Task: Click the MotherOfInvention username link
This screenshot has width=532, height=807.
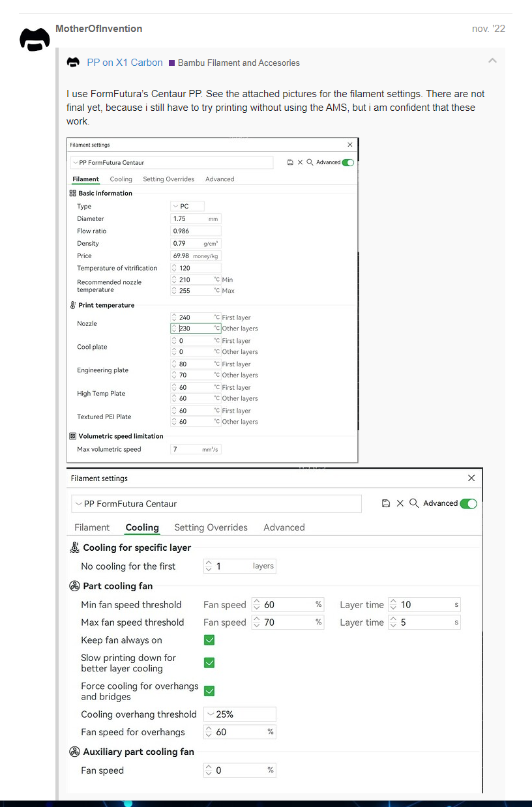Action: [x=98, y=29]
